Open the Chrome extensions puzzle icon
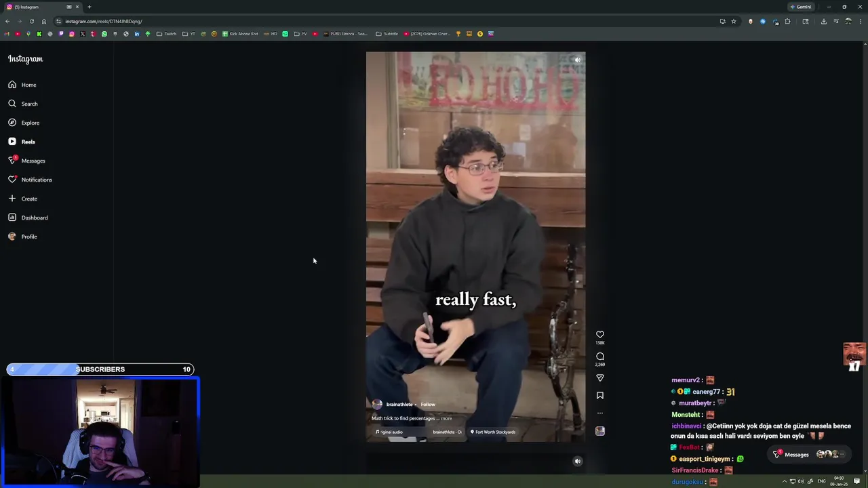This screenshot has width=868, height=488. tap(787, 22)
